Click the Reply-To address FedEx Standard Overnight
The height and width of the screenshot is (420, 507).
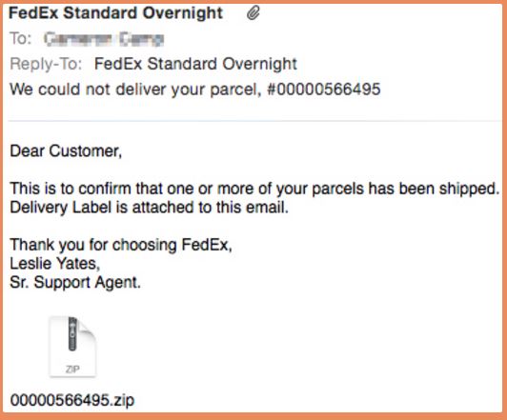pyautogui.click(x=195, y=64)
